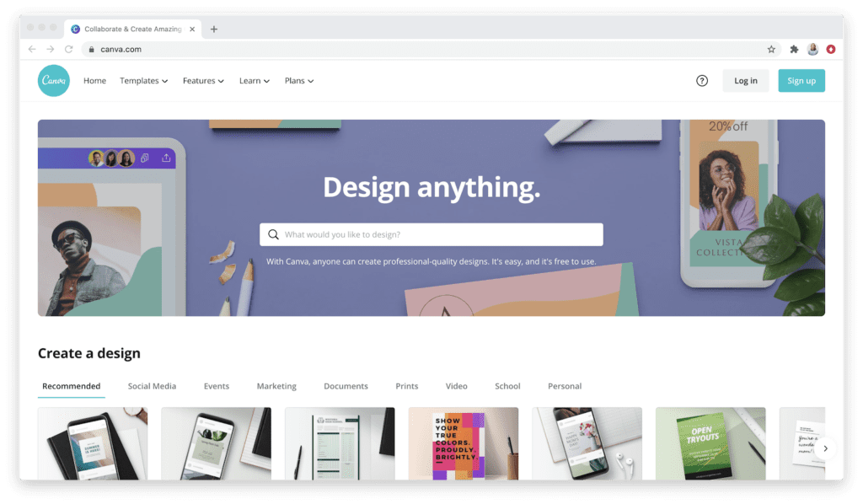863x504 pixels.
Task: Go back to the previous page
Action: pos(32,50)
